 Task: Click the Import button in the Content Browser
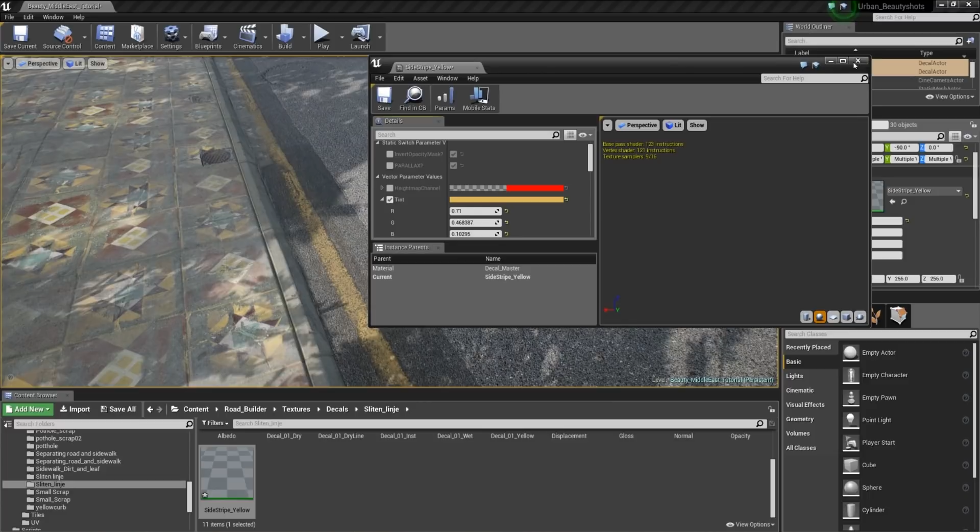coord(75,409)
